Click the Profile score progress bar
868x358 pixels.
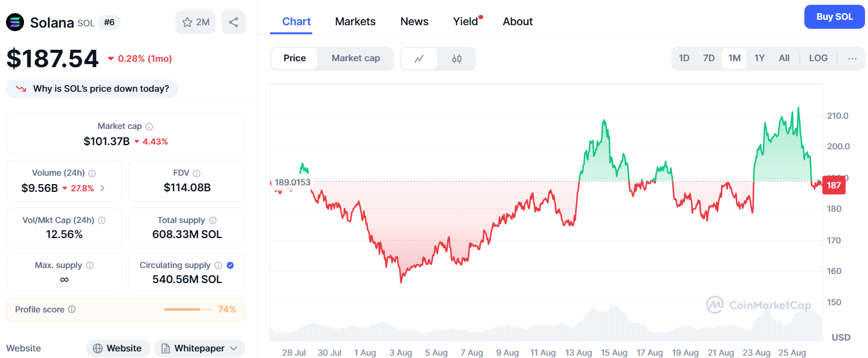(x=187, y=309)
